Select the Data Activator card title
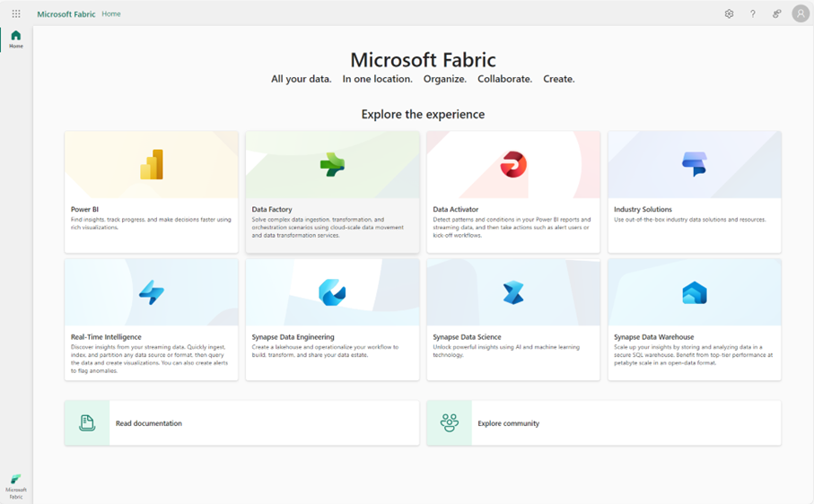 tap(456, 209)
